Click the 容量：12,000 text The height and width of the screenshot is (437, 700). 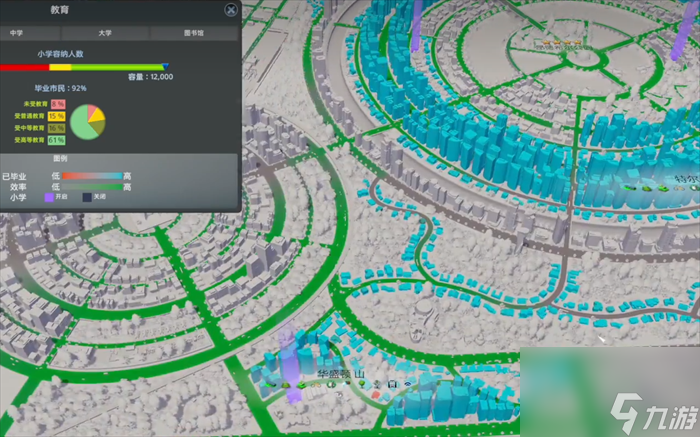[x=150, y=77]
